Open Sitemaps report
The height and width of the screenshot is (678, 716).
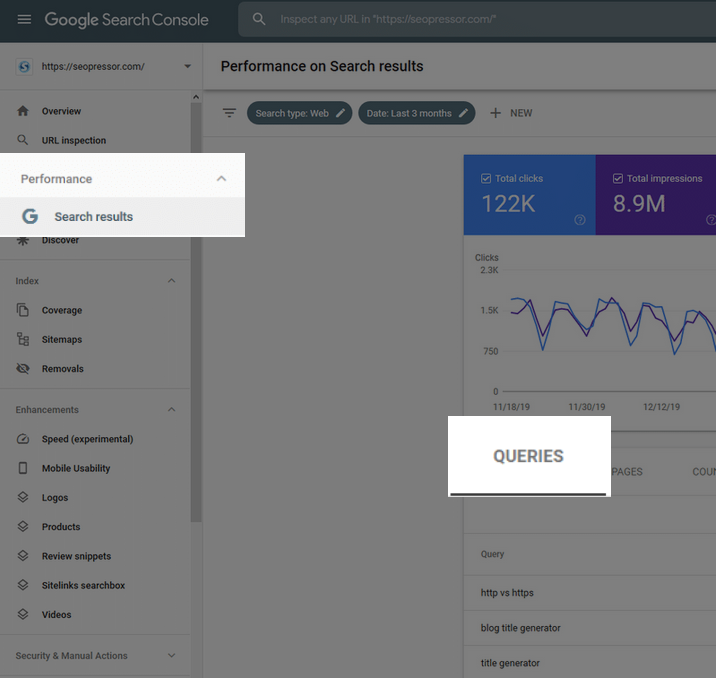click(62, 339)
